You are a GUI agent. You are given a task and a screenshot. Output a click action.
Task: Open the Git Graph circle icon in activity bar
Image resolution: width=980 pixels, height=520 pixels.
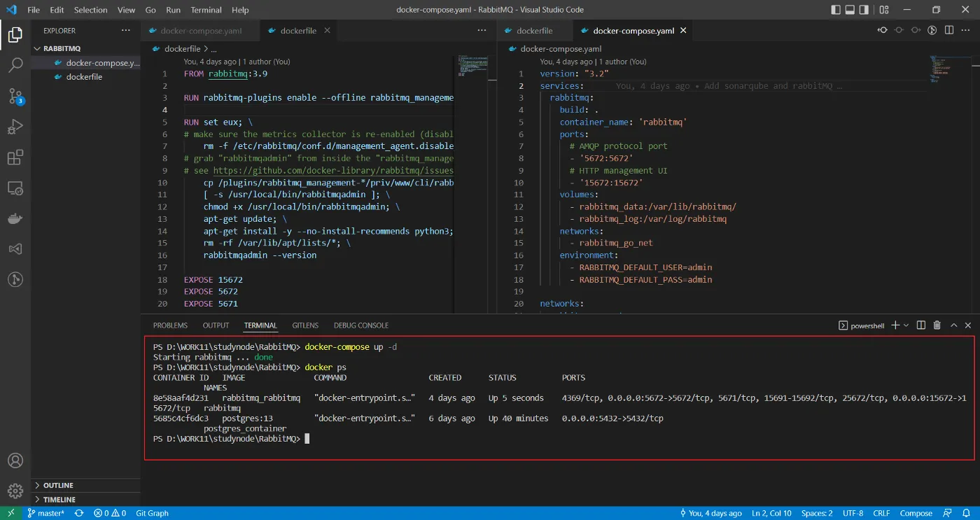tap(15, 280)
